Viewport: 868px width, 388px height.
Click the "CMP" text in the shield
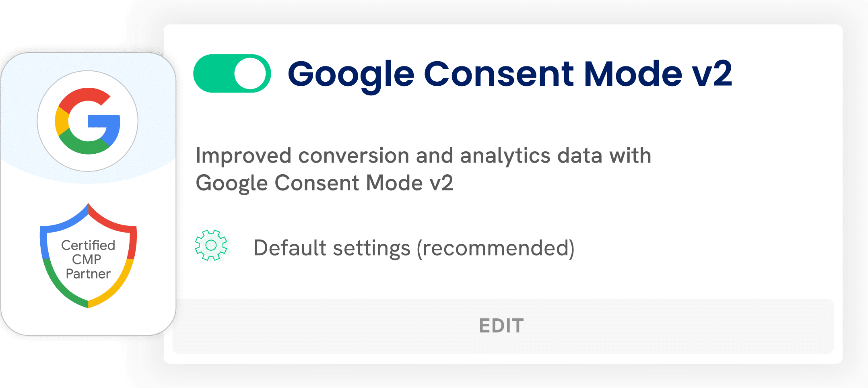[87, 260]
